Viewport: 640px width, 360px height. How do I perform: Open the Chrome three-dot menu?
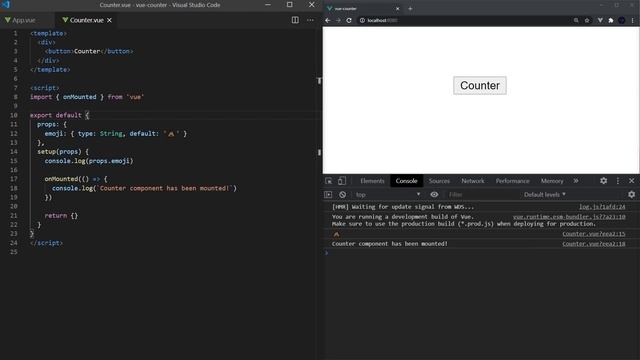[633, 20]
